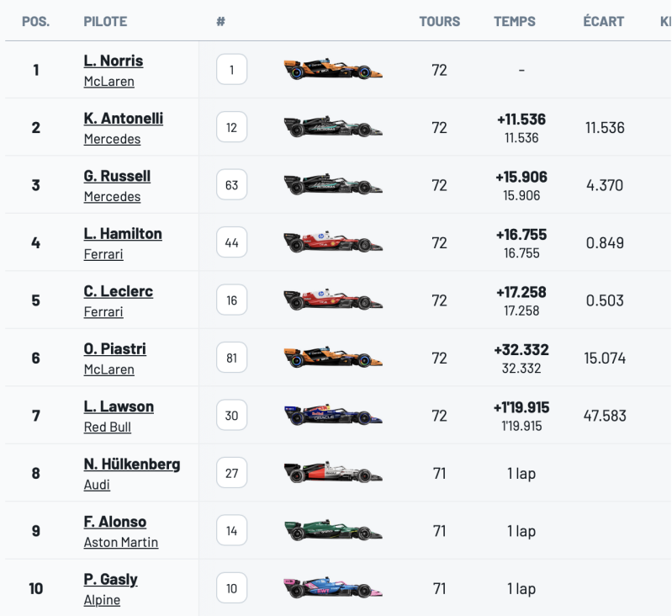Click Hamilton's red Ferrari car image
Image resolution: width=672 pixels, height=616 pixels.
pyautogui.click(x=333, y=242)
